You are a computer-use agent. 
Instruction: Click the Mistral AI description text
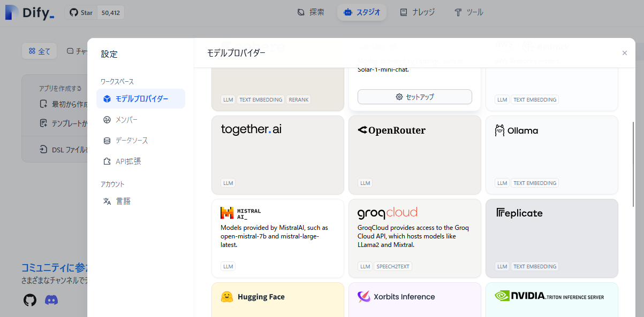click(275, 236)
